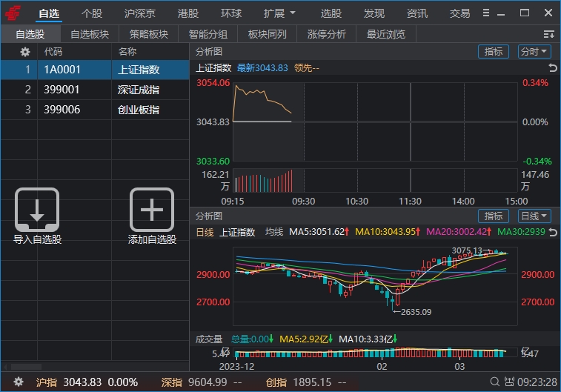561x392 pixels.
Task: Expand the 日线 period dropdown
Action: [x=534, y=216]
